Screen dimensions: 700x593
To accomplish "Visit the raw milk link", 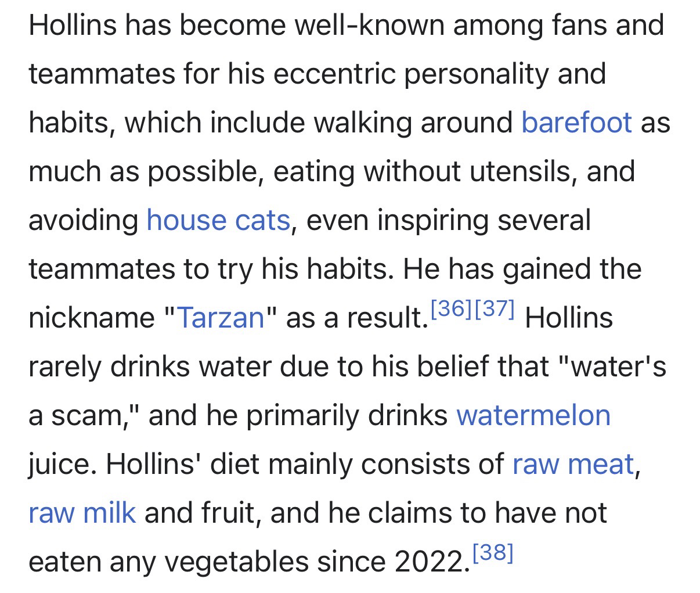I will click(82, 513).
